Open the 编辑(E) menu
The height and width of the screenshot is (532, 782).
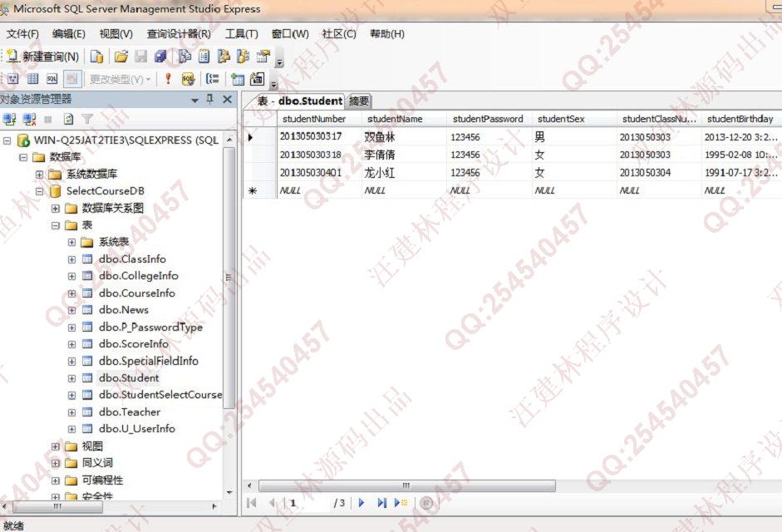(69, 34)
